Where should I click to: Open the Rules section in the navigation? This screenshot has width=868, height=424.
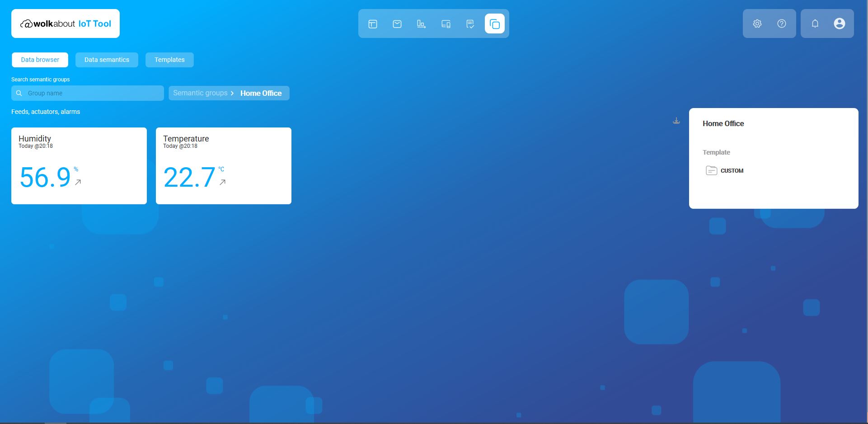[x=470, y=24]
